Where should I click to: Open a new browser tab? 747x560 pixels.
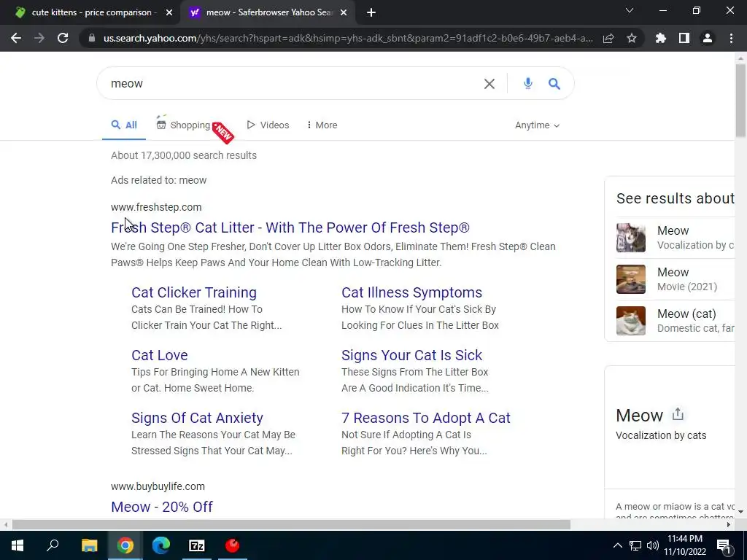[371, 12]
